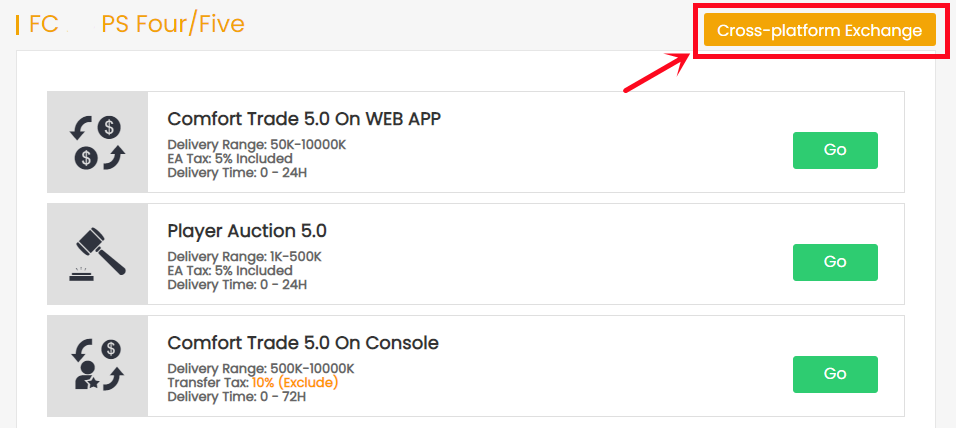Click the Delivery Range 1K-500K text
The image size is (956, 428).
point(244,256)
